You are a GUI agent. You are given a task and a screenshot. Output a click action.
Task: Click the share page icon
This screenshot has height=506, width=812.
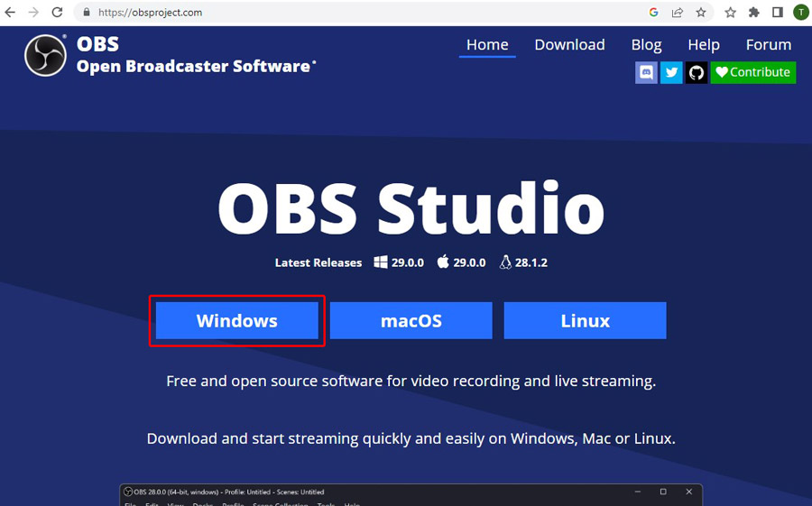click(678, 12)
